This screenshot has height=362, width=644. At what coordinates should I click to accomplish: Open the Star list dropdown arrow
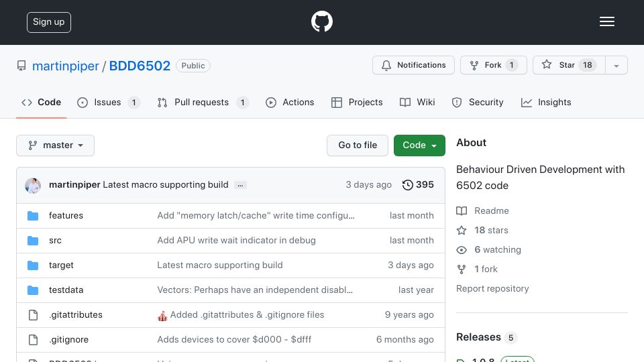pos(616,65)
